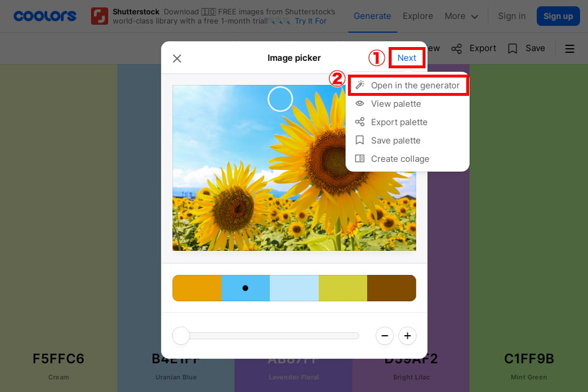Click the Next button in Image picker

(x=407, y=58)
